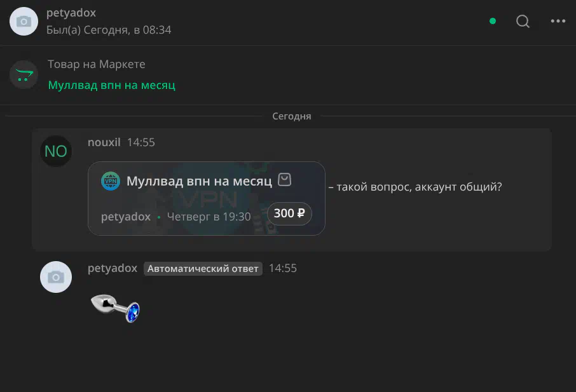Click the green Market cart icon
Image resolution: width=576 pixels, height=392 pixels.
24,75
